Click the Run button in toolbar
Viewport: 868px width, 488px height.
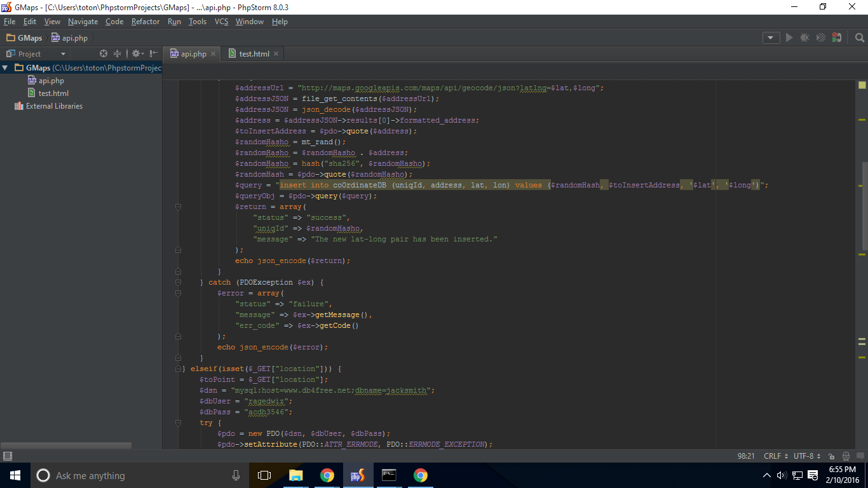coord(789,37)
